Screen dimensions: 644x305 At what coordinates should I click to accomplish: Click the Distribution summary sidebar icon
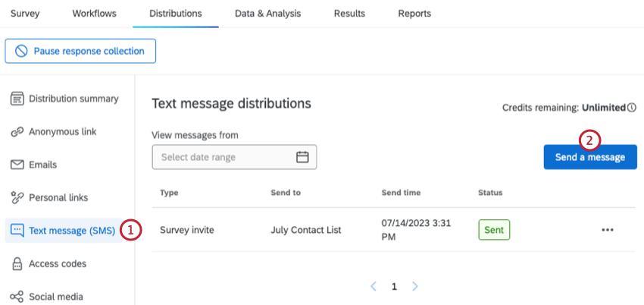(x=17, y=99)
